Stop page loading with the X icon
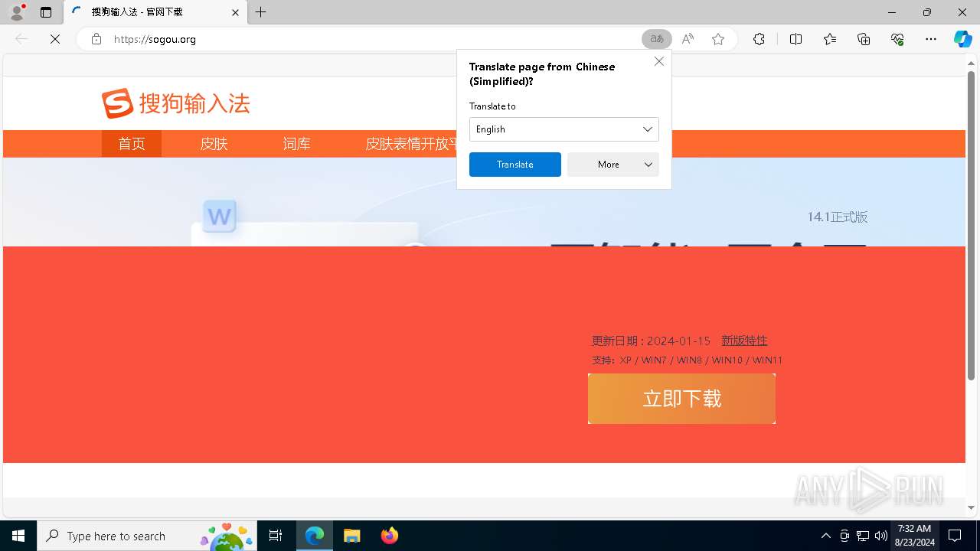Viewport: 980px width, 551px height. click(55, 39)
